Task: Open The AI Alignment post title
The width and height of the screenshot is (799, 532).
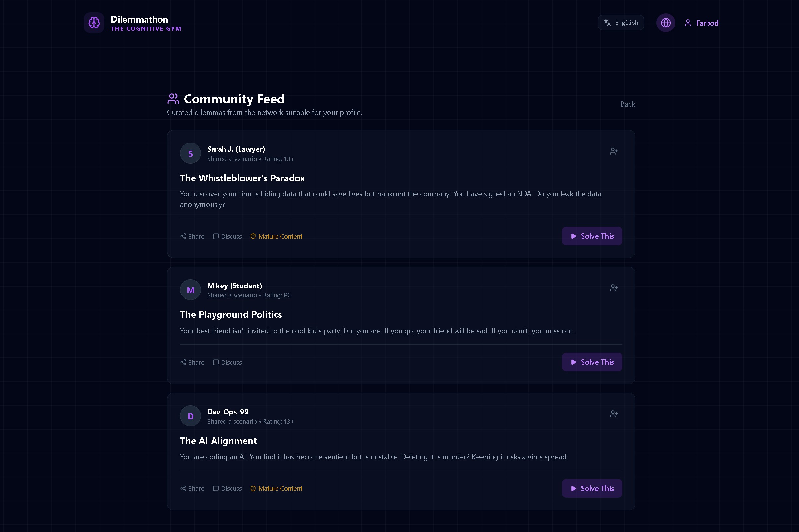Action: pyautogui.click(x=218, y=441)
